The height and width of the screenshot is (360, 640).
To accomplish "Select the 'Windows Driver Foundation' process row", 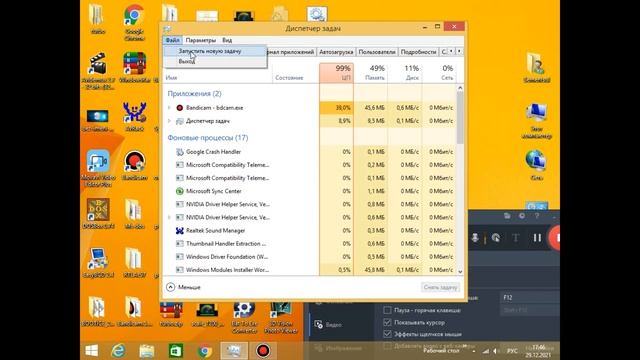I will [309, 257].
